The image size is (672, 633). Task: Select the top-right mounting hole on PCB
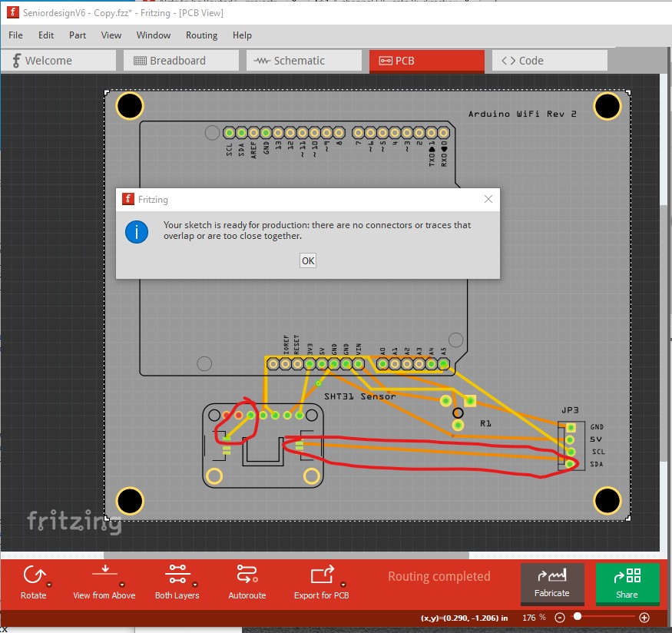[607, 106]
